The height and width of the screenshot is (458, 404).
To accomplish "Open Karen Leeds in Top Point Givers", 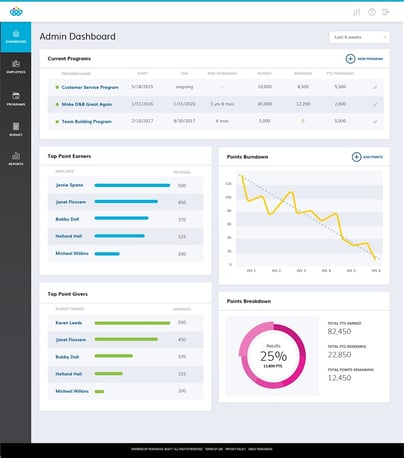I will pos(68,323).
